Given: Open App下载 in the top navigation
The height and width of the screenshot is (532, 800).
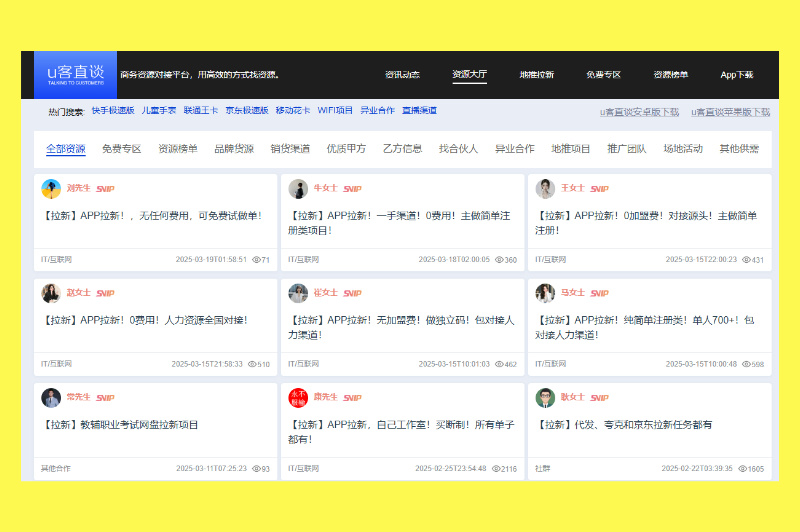Looking at the screenshot, I should [x=737, y=75].
